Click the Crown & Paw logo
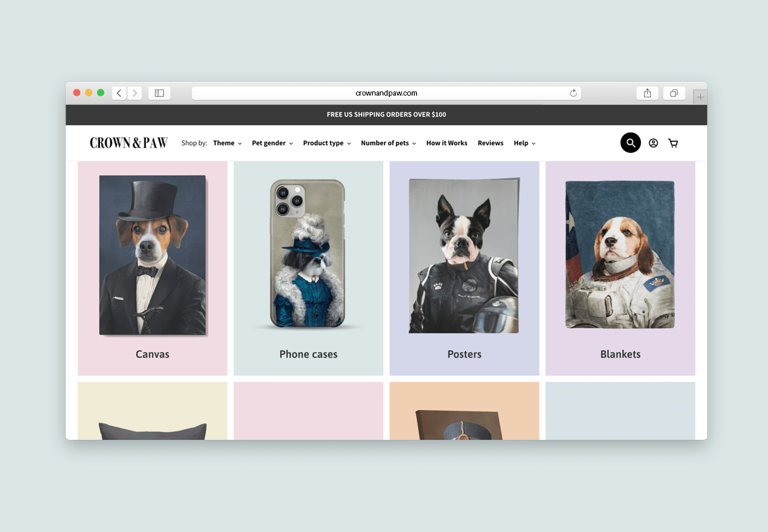768x532 pixels. click(x=128, y=142)
